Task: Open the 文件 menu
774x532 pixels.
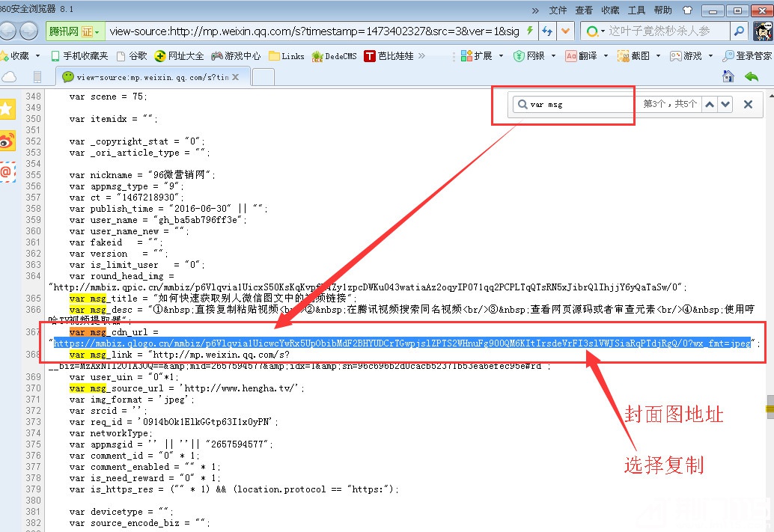Action: coord(558,10)
